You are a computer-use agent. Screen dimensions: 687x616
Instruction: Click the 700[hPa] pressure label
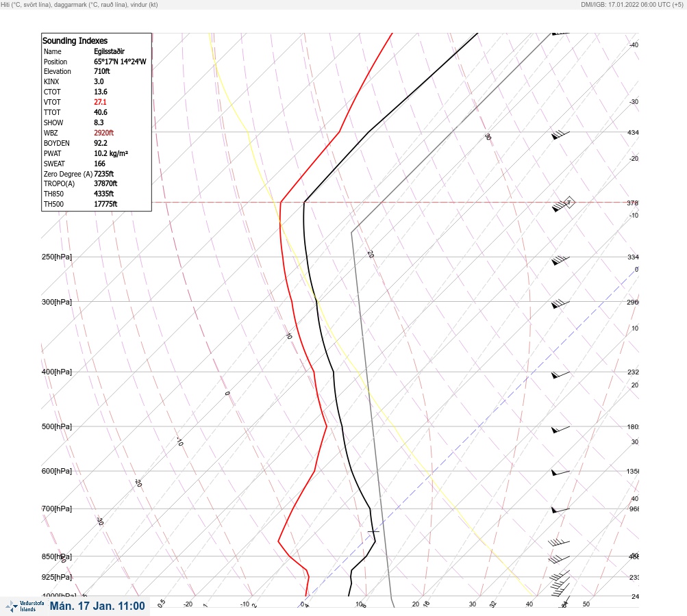[57, 509]
